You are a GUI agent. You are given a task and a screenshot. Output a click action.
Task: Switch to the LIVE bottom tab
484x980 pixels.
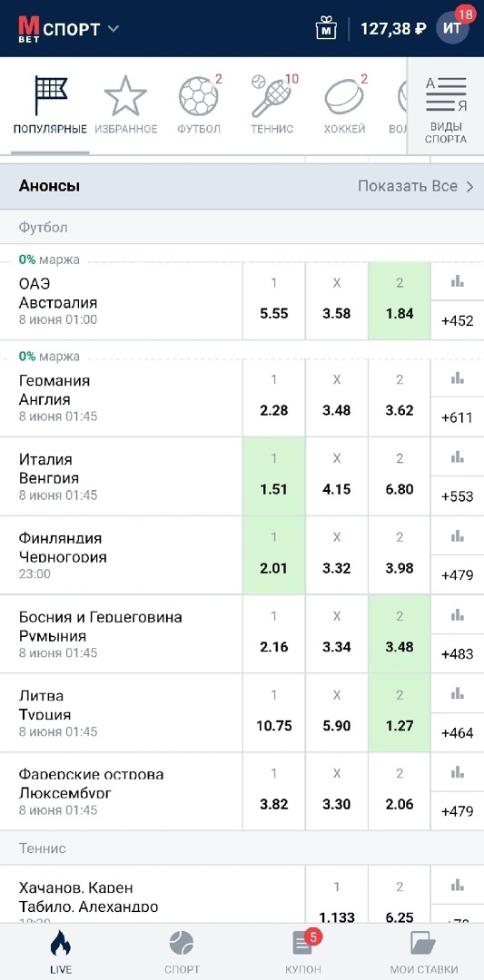coord(61,951)
